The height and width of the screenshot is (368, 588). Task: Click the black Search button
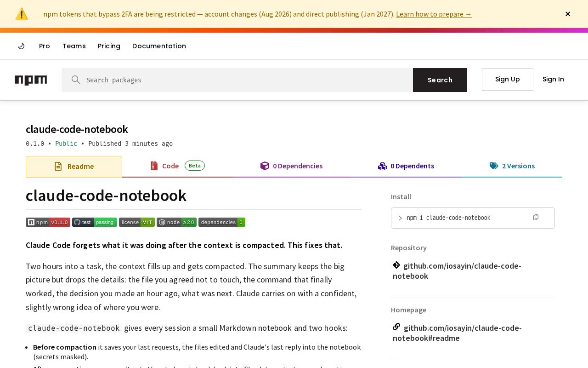pyautogui.click(x=440, y=80)
